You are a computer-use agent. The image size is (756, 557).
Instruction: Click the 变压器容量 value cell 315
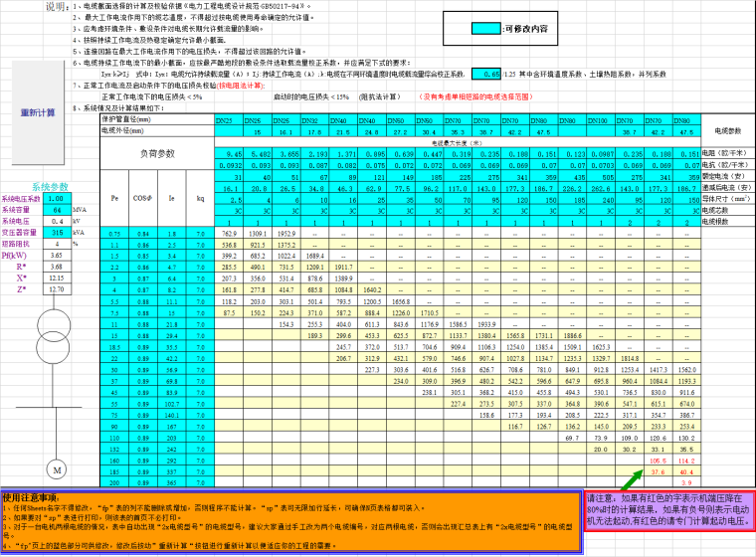point(57,232)
